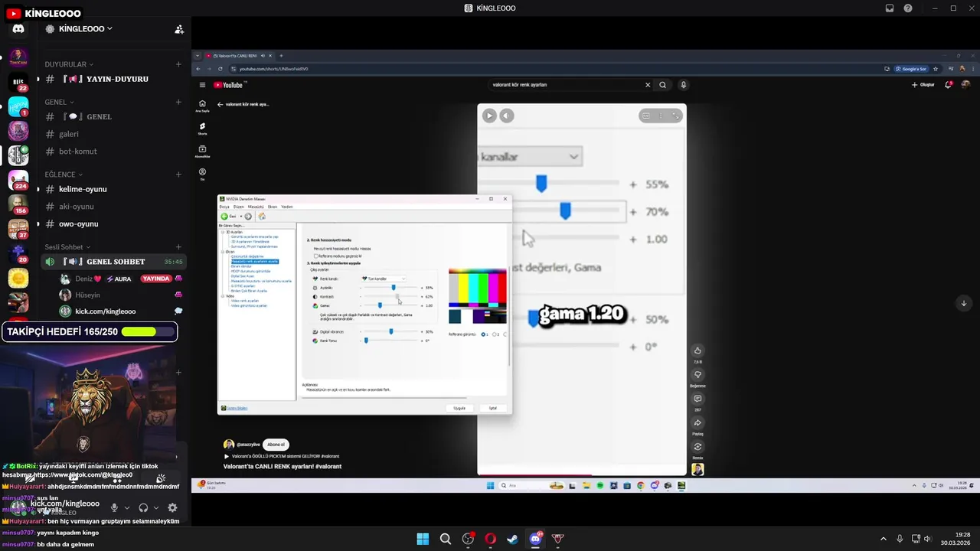Open Discord direct messages home icon
This screenshot has height=551, width=980.
pyautogui.click(x=18, y=29)
